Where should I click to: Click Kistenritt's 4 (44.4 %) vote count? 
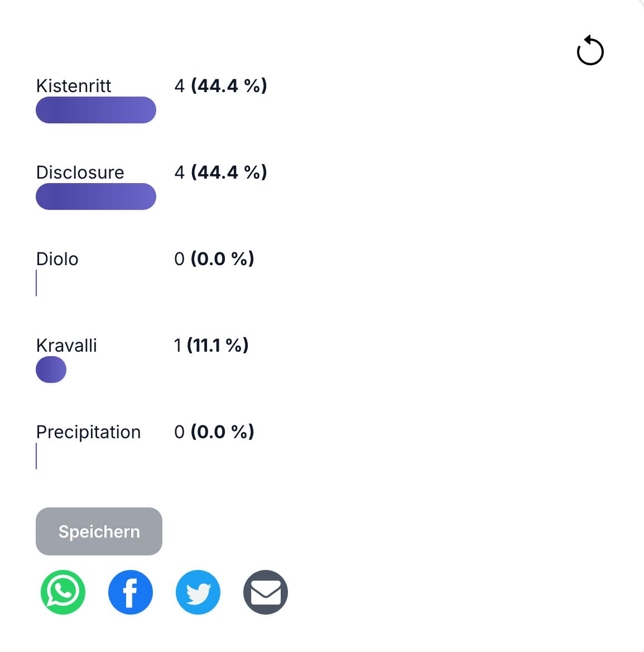[220, 86]
